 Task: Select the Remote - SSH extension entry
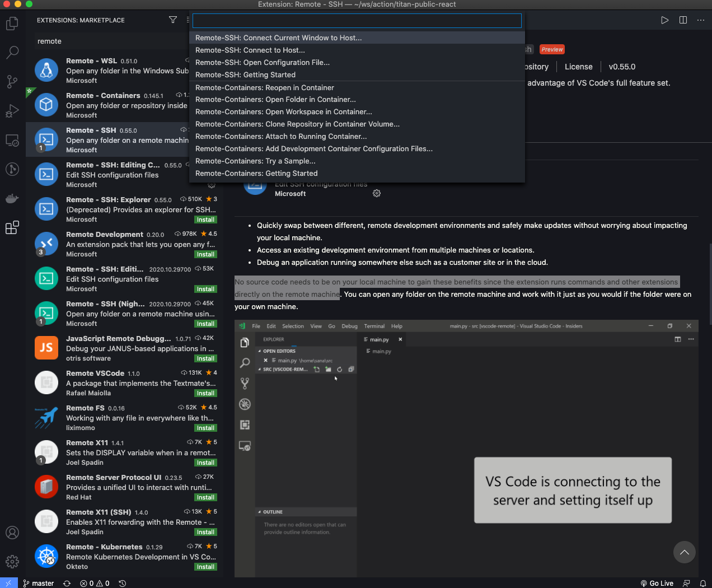(107, 140)
